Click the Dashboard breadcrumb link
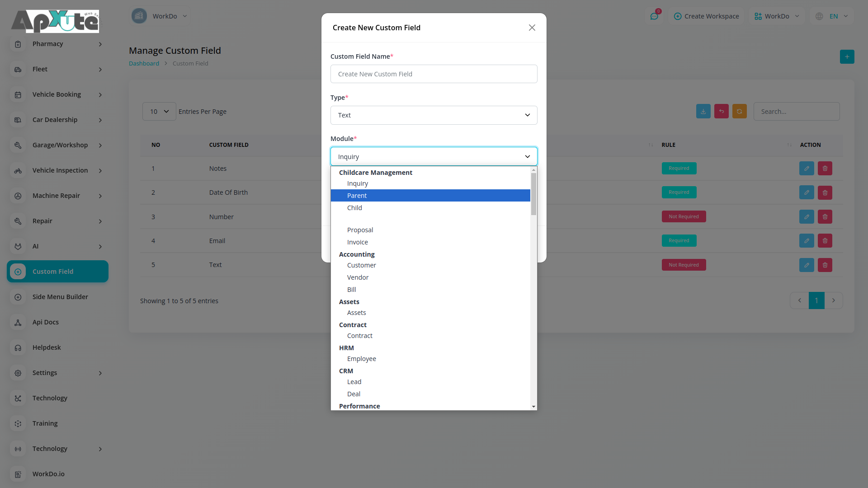The width and height of the screenshot is (868, 488). click(x=144, y=64)
